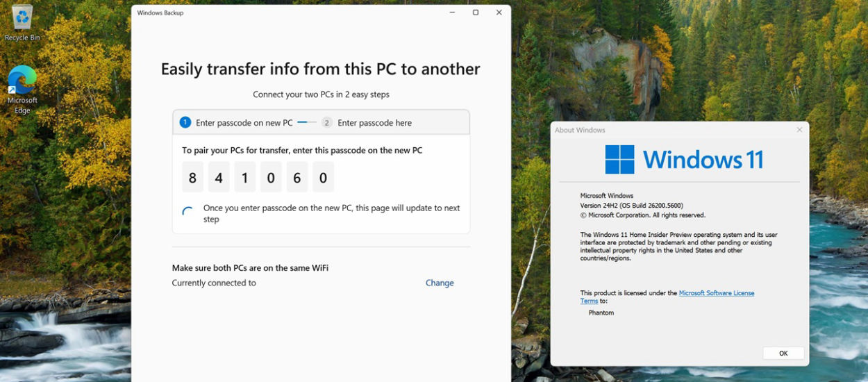
Task: Click the Change link for WiFi network
Action: point(440,283)
